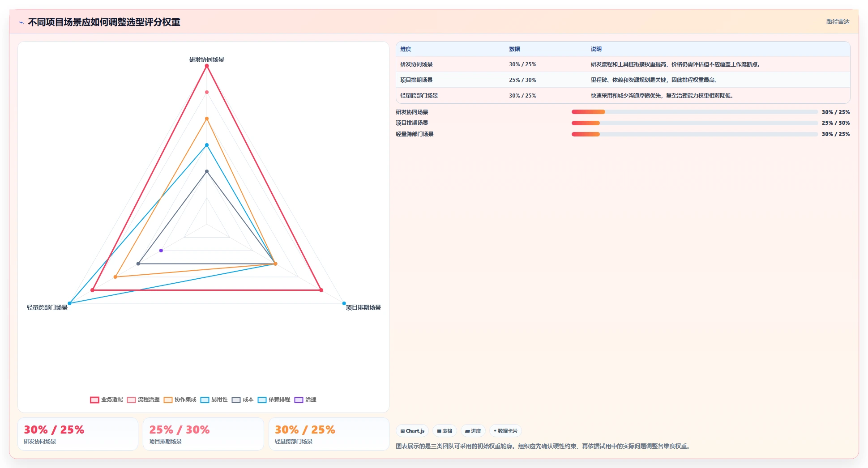Click the red data point at radar top vertex
868x468 pixels.
pos(207,66)
